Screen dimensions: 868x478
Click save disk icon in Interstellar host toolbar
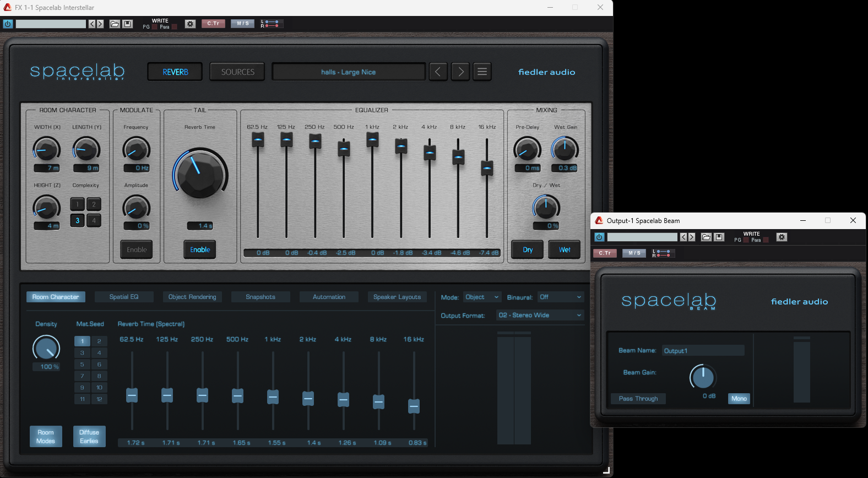pyautogui.click(x=127, y=24)
